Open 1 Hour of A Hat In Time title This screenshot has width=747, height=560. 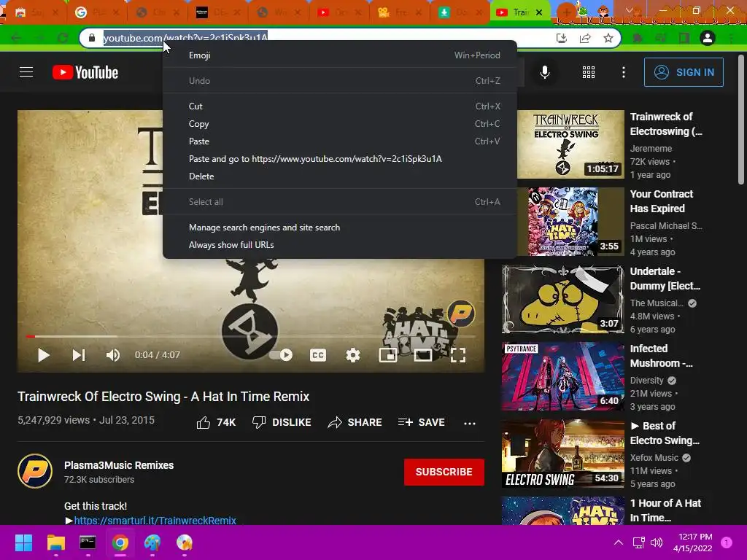point(665,510)
